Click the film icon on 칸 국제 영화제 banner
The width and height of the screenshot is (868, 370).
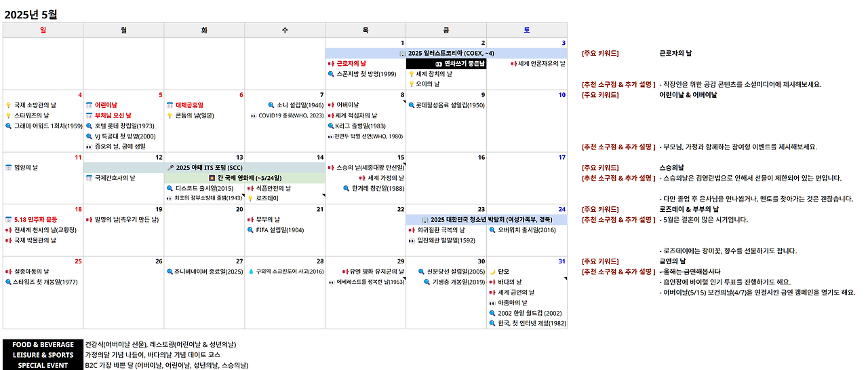point(211,178)
